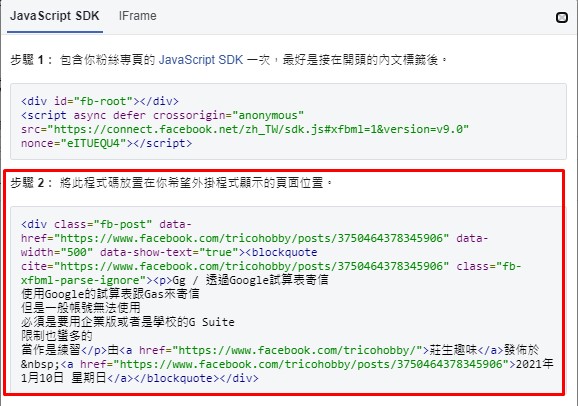Switch to the IFrame tab
This screenshot has height=406, width=578.
(137, 16)
